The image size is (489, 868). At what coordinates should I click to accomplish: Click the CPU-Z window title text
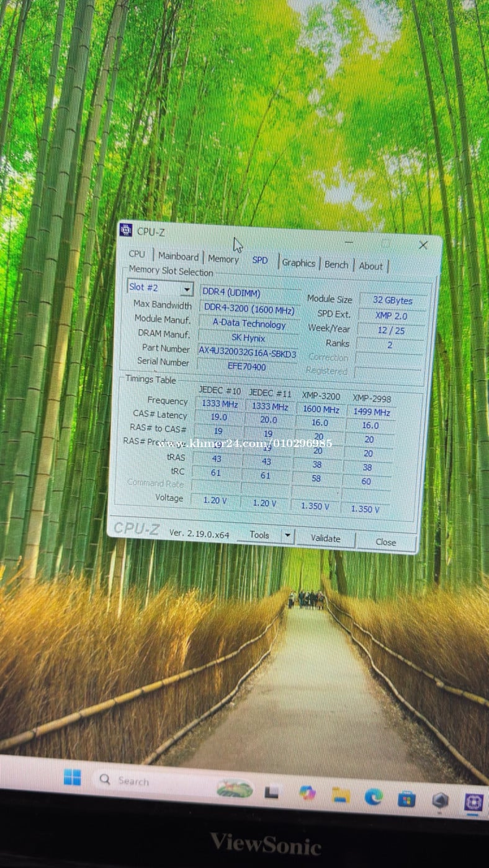point(151,232)
